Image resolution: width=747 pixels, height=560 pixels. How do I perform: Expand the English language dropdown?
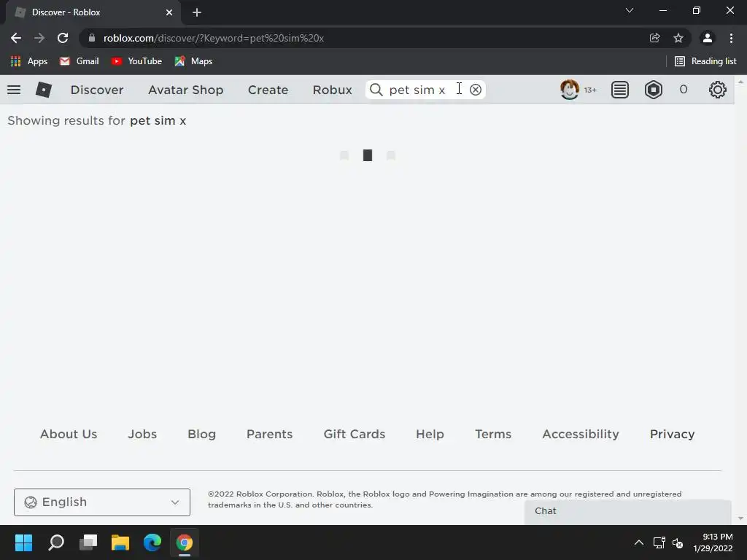(102, 502)
